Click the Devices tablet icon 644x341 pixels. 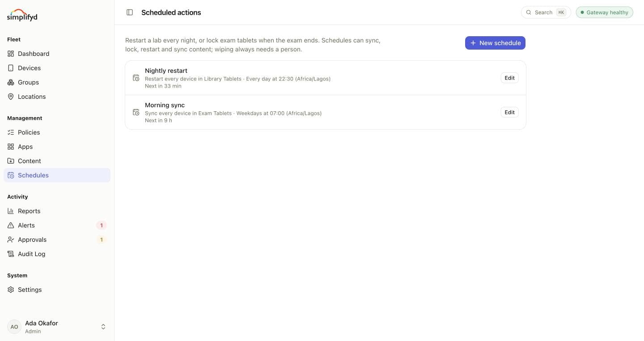point(11,68)
